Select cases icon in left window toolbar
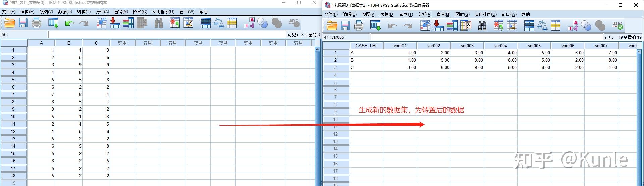 point(232,23)
